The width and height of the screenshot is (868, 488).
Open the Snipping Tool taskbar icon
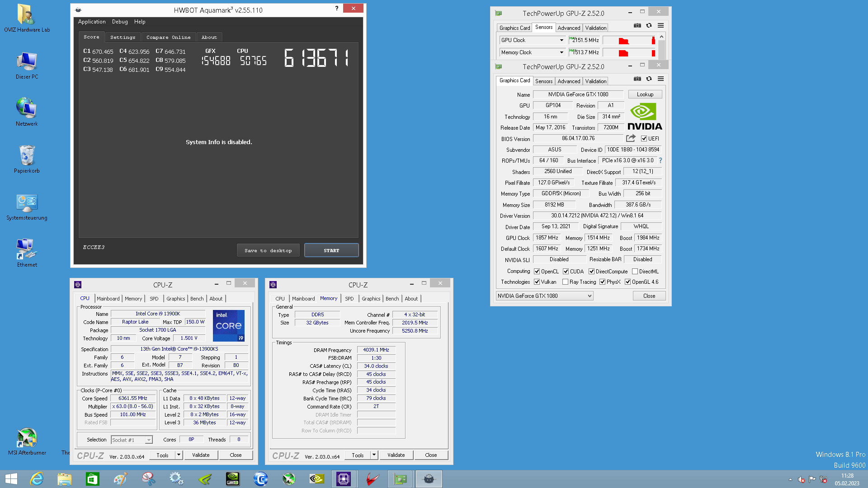[148, 479]
